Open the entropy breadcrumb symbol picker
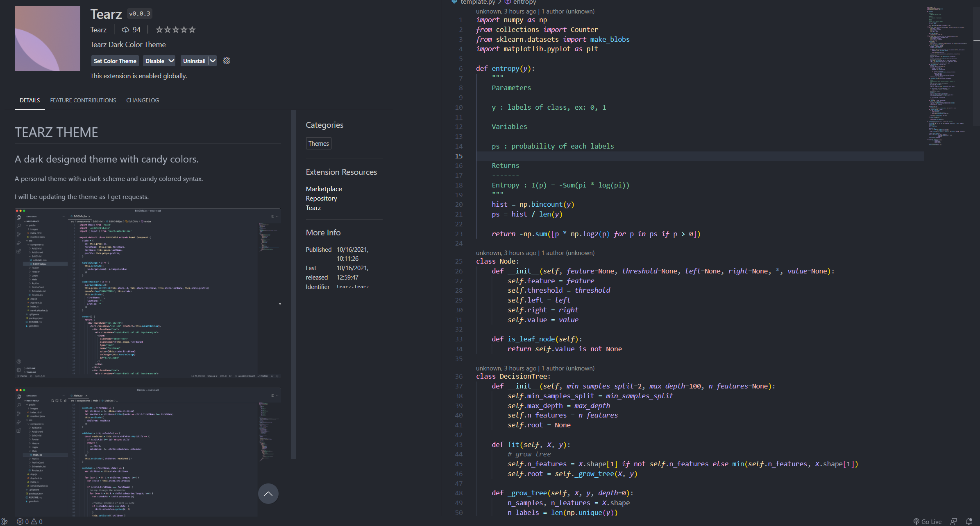 click(524, 2)
